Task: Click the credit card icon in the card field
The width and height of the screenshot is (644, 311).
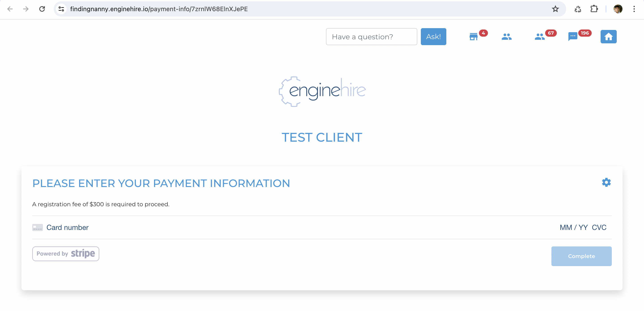Action: click(38, 227)
